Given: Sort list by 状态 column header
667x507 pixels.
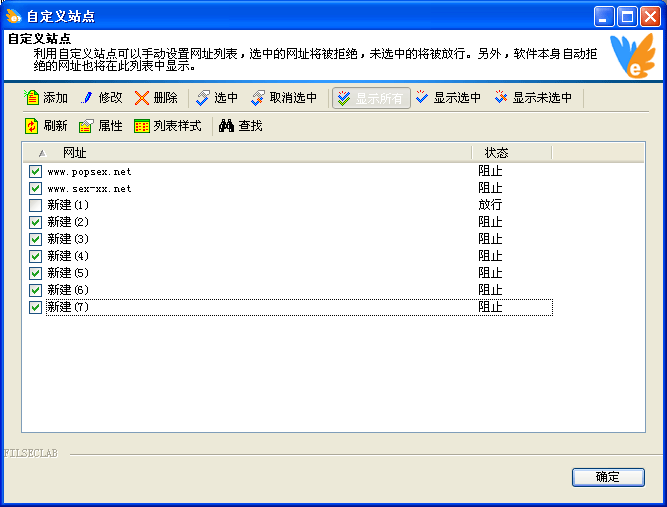Looking at the screenshot, I should (510, 153).
